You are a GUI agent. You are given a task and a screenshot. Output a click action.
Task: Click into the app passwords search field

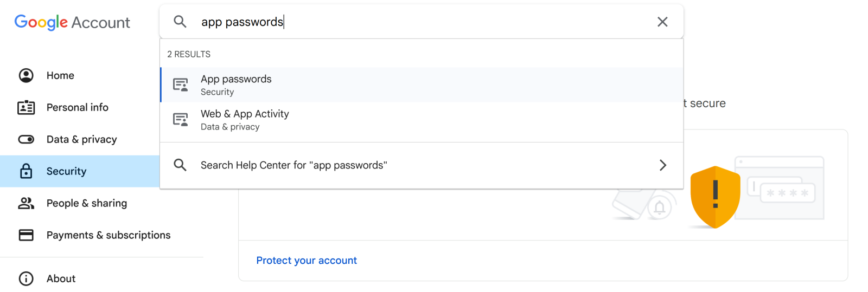coord(412,22)
